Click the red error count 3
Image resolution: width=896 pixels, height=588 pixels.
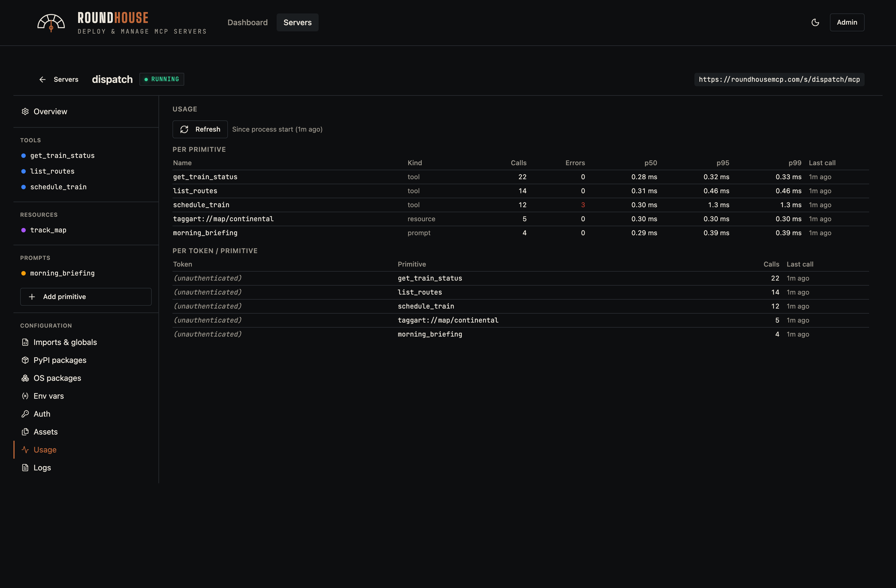pos(583,205)
